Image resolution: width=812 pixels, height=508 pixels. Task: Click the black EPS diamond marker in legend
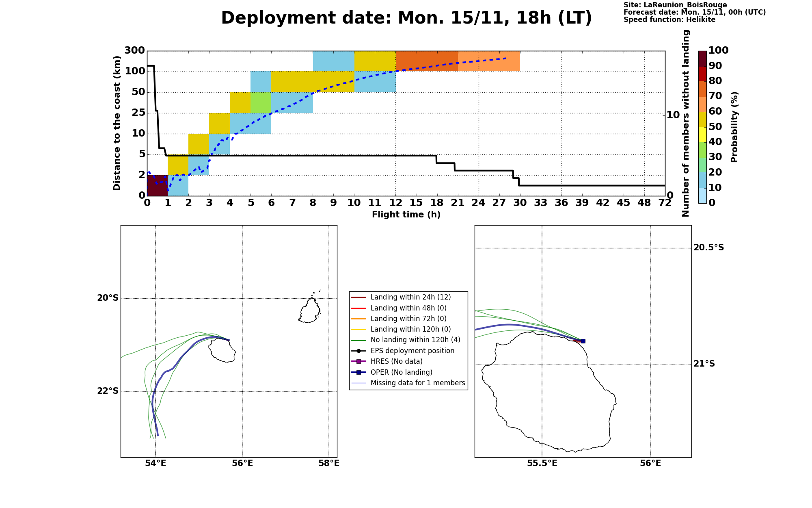coord(358,351)
